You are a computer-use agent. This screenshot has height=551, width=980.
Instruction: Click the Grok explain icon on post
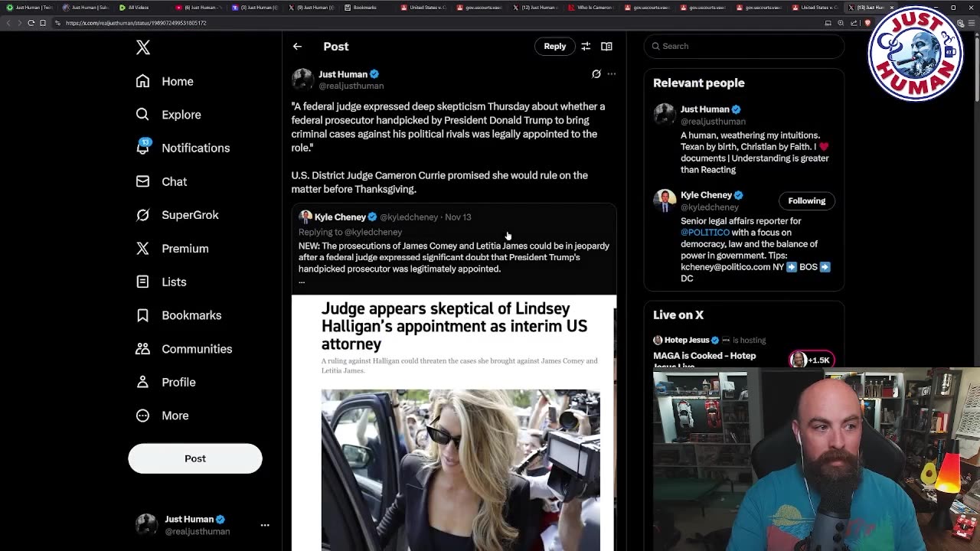tap(596, 74)
